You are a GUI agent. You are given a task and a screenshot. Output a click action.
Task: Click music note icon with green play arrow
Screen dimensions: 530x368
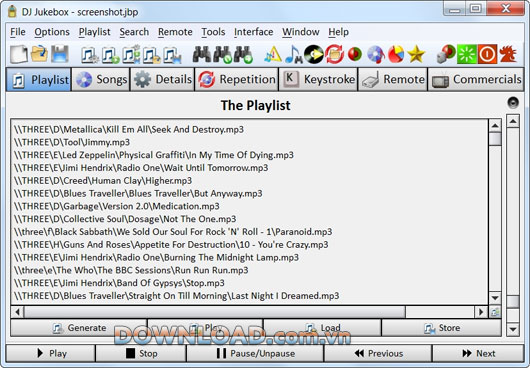click(x=111, y=55)
